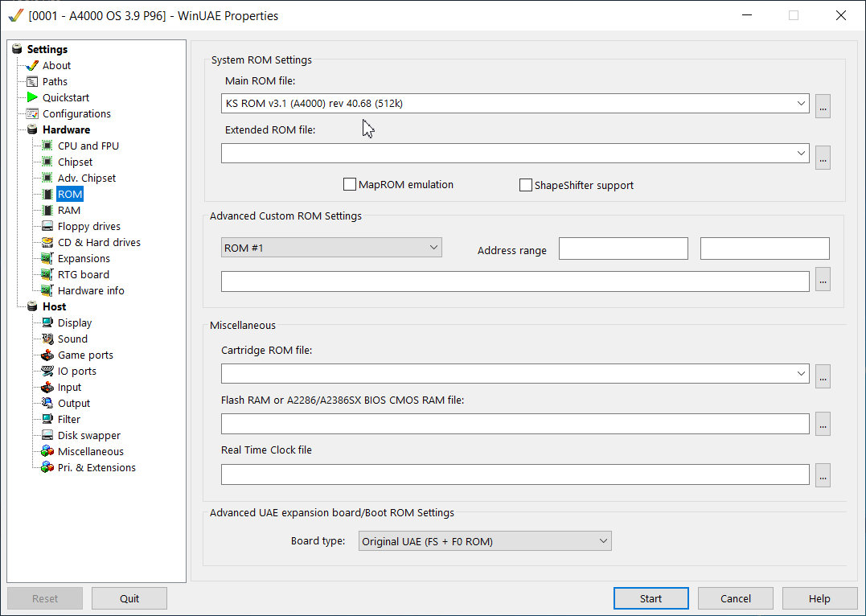This screenshot has height=616, width=866.
Task: Browse for Cartridge ROM file
Action: (823, 376)
